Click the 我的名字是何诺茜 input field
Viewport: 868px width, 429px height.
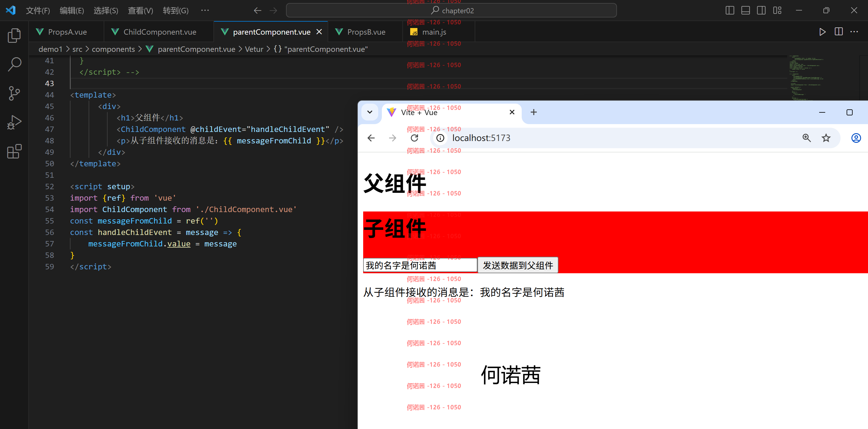coord(420,265)
